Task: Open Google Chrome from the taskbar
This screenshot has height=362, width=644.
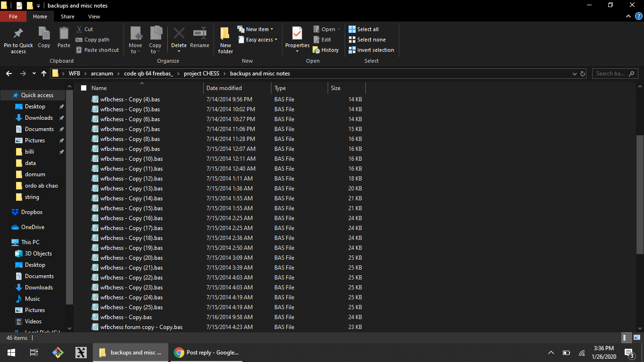Action: click(x=179, y=353)
